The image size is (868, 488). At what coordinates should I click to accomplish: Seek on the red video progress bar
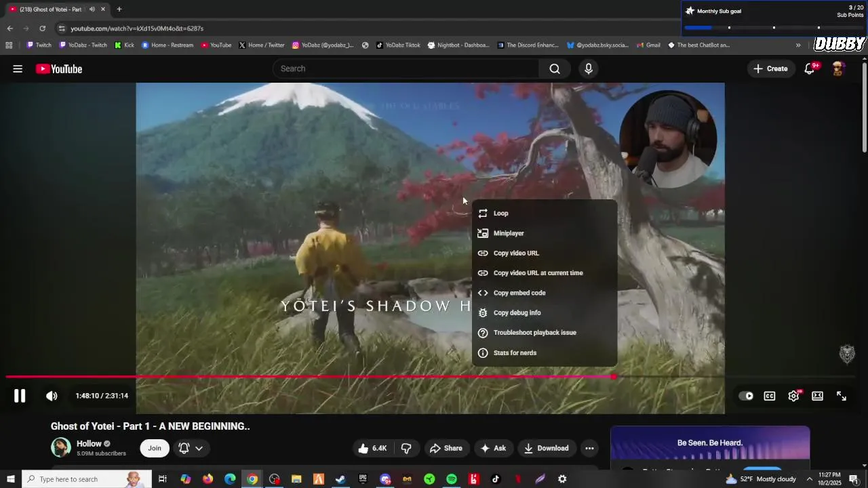tap(309, 377)
